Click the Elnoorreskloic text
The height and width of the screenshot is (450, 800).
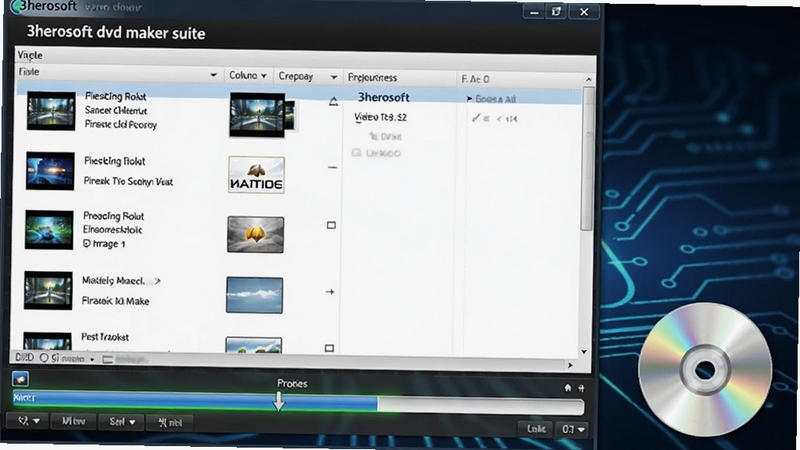[113, 230]
